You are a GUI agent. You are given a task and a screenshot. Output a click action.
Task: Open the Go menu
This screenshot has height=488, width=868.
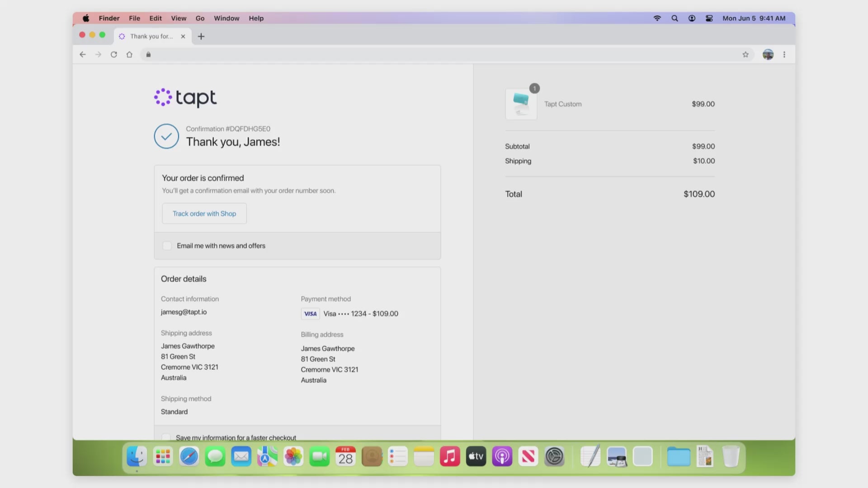[200, 18]
